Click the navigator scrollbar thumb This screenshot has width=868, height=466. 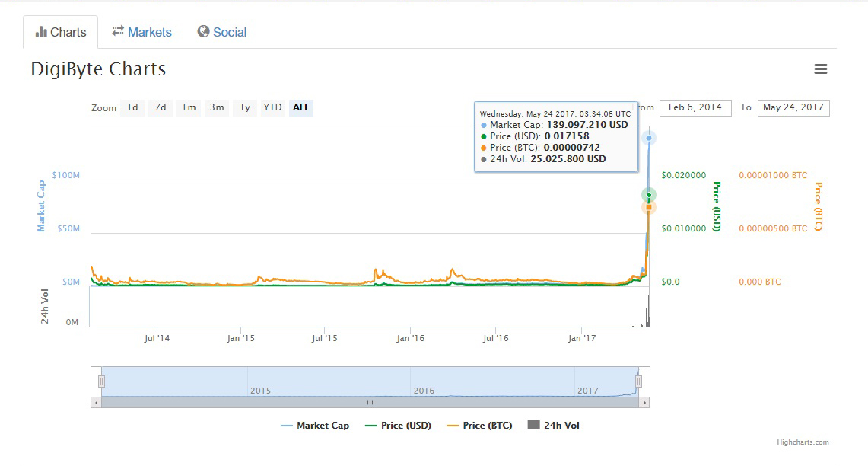tap(370, 403)
